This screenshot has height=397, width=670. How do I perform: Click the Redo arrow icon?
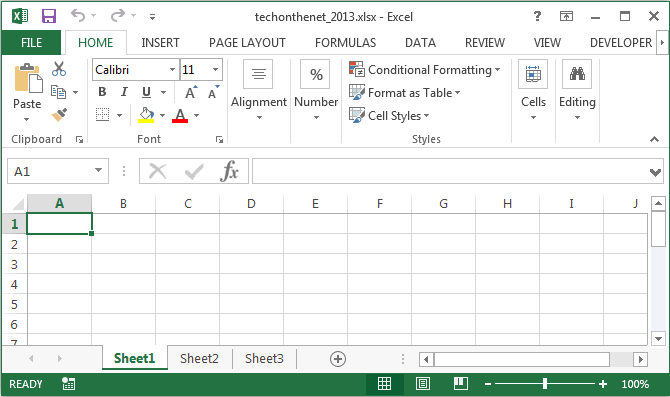[x=118, y=16]
